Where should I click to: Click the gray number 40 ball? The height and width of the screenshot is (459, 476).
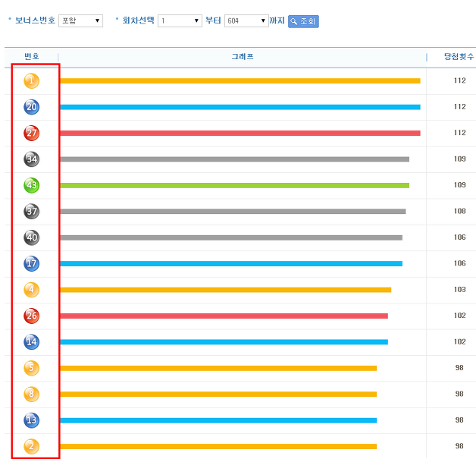(x=32, y=237)
